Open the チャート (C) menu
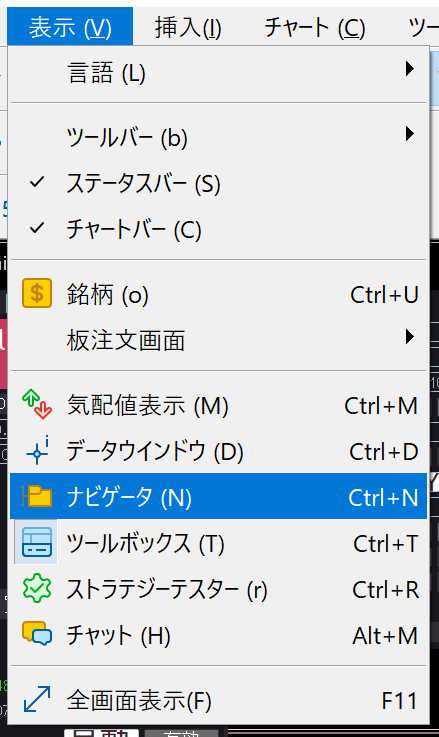Image resolution: width=439 pixels, height=737 pixels. [314, 28]
